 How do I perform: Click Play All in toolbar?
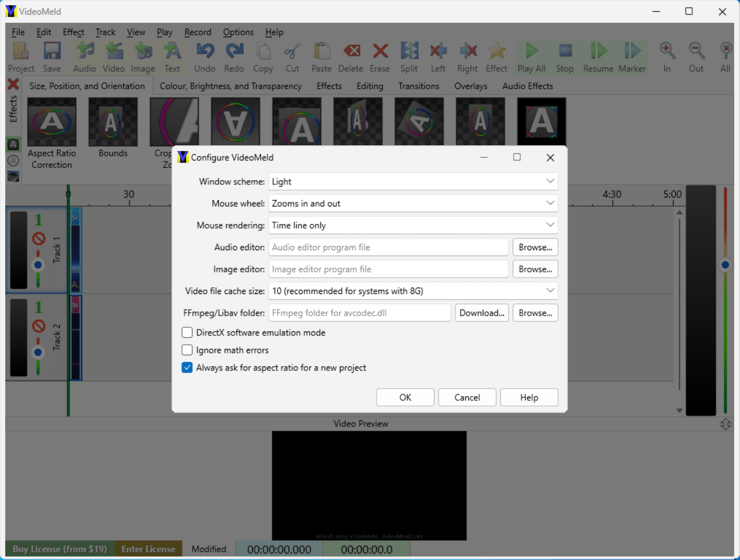531,57
